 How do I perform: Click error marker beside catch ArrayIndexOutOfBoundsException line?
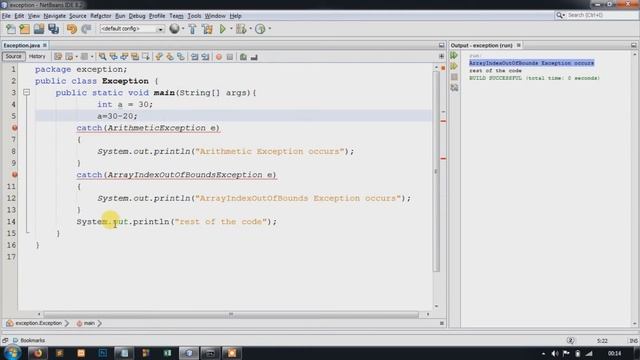click(x=14, y=175)
